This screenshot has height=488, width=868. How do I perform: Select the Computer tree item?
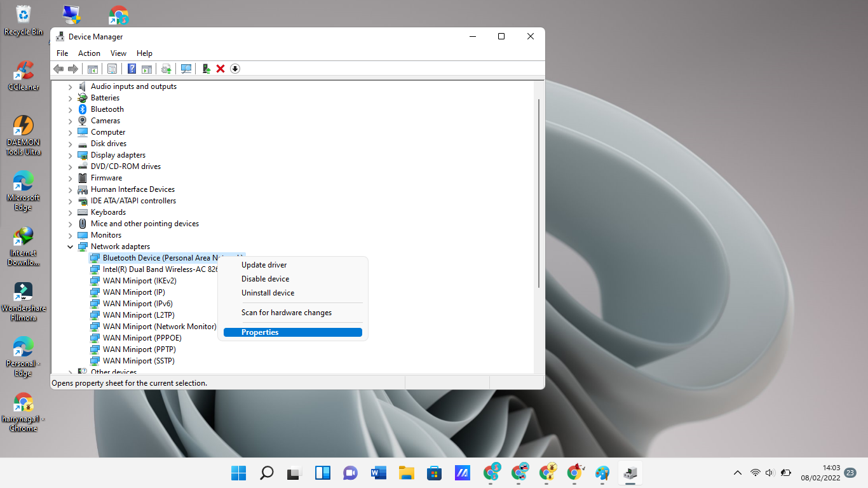(108, 132)
